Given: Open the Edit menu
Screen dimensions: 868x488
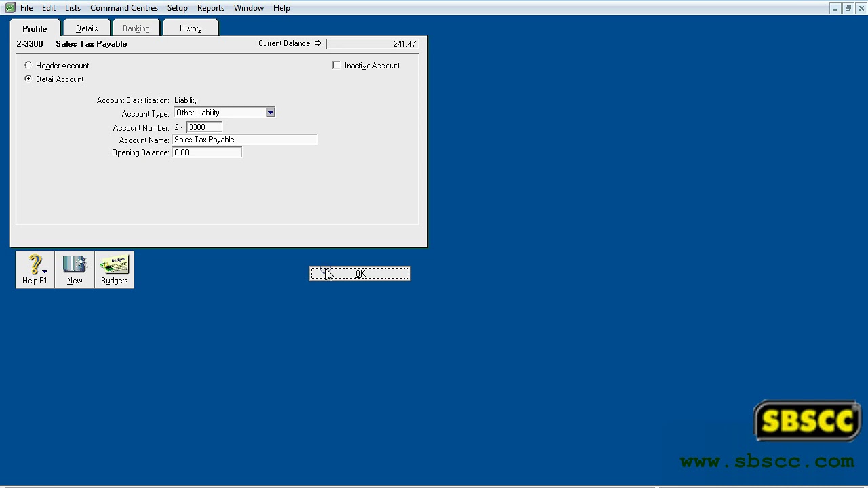Looking at the screenshot, I should (49, 8).
